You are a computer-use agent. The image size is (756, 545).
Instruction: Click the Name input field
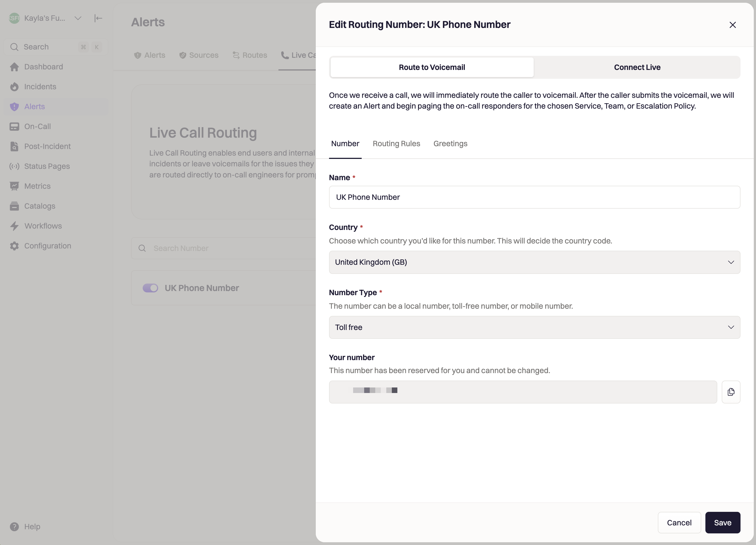tap(534, 197)
